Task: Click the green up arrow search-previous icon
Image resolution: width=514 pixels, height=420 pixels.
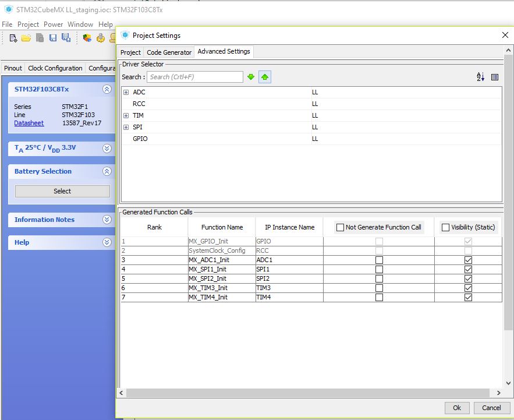Action: tap(265, 77)
